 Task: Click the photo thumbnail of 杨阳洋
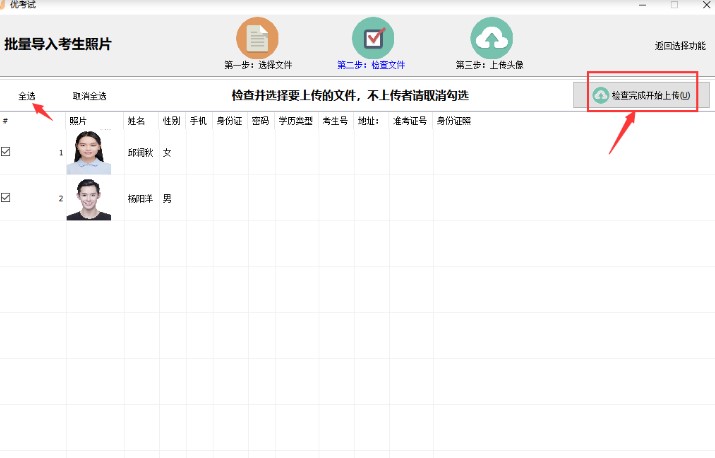point(89,199)
